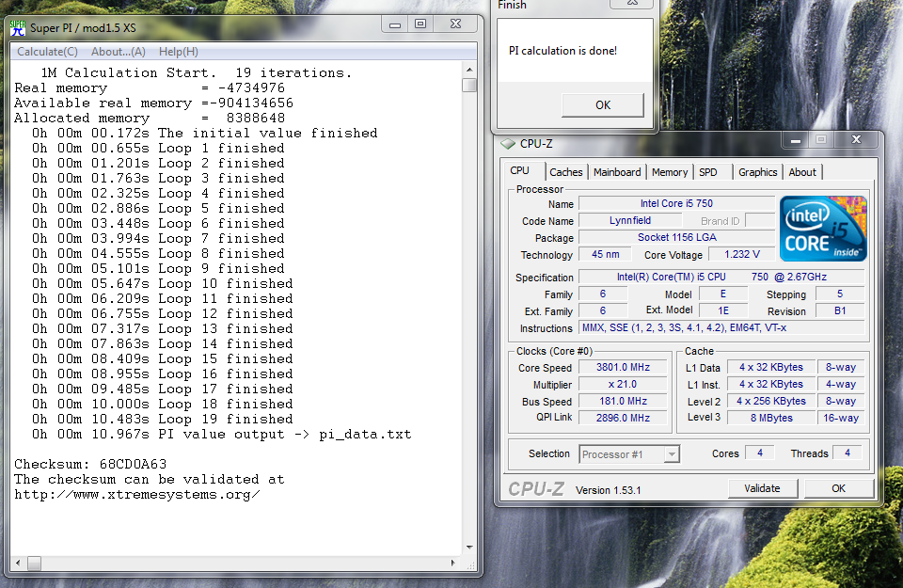Click the horizontal scrollbar thumb in Super PI
The image size is (903, 588).
(35, 563)
